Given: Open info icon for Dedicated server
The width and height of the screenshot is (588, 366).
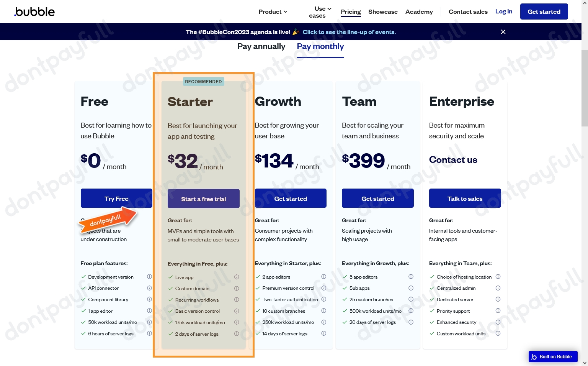Looking at the screenshot, I should pos(498,299).
